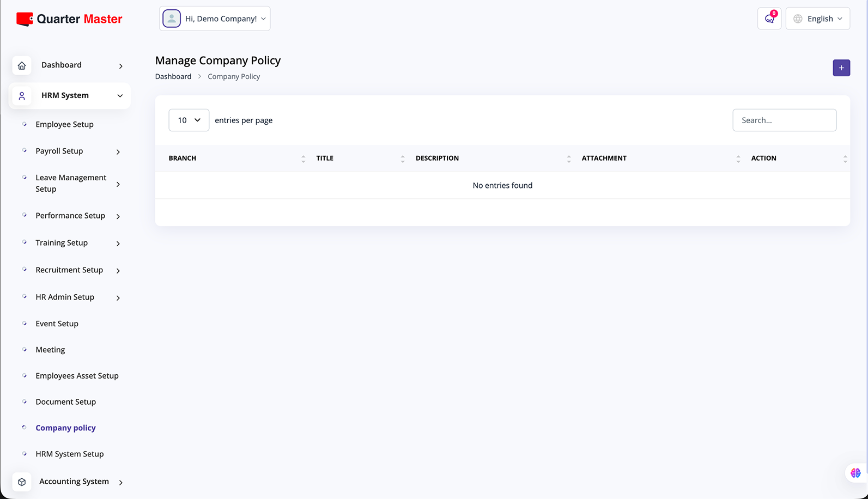868x499 pixels.
Task: Open the chat notifications icon
Action: (769, 19)
